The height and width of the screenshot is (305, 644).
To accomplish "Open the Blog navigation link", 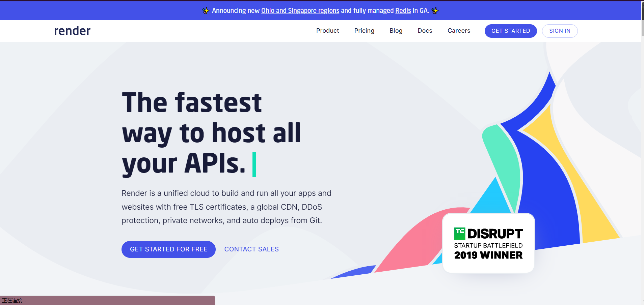I will tap(396, 31).
